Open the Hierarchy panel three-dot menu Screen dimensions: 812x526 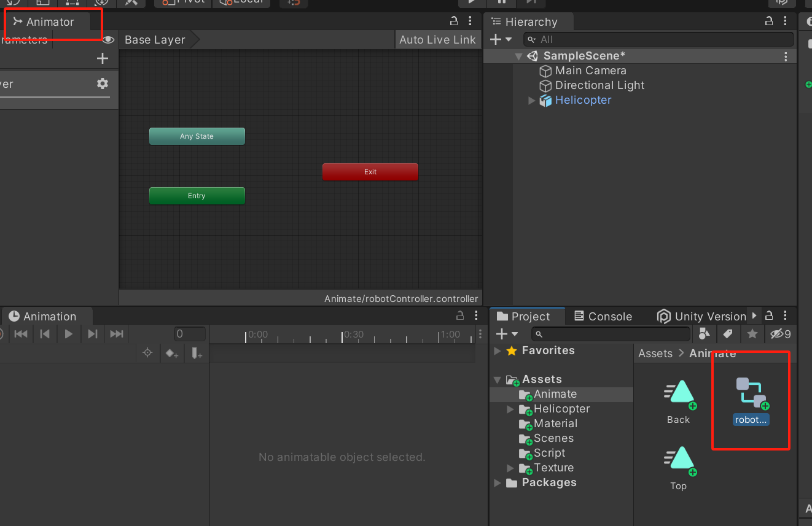[785, 21]
